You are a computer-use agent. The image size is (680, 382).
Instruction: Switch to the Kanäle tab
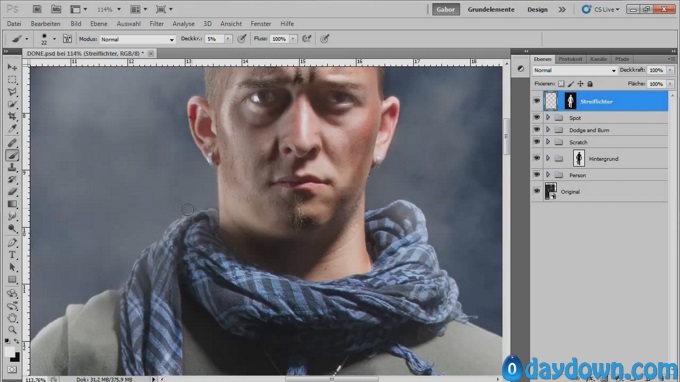click(x=598, y=59)
